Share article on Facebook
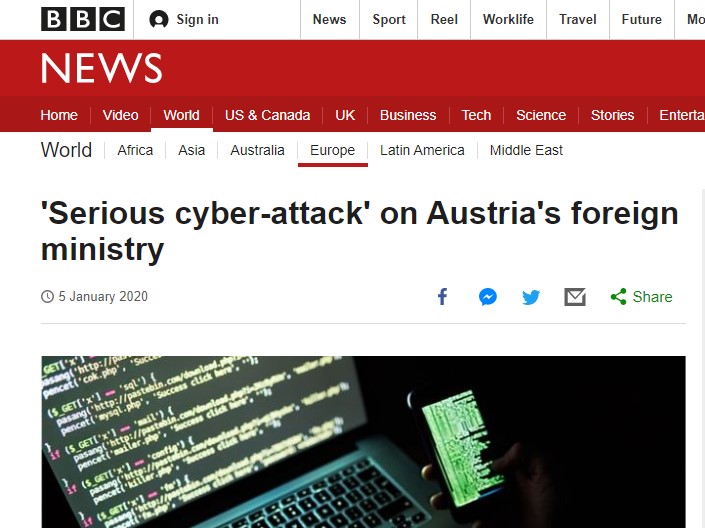The image size is (705, 528). pos(443,296)
